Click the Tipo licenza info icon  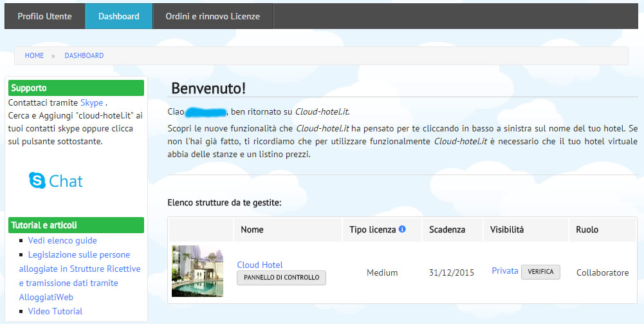(402, 229)
